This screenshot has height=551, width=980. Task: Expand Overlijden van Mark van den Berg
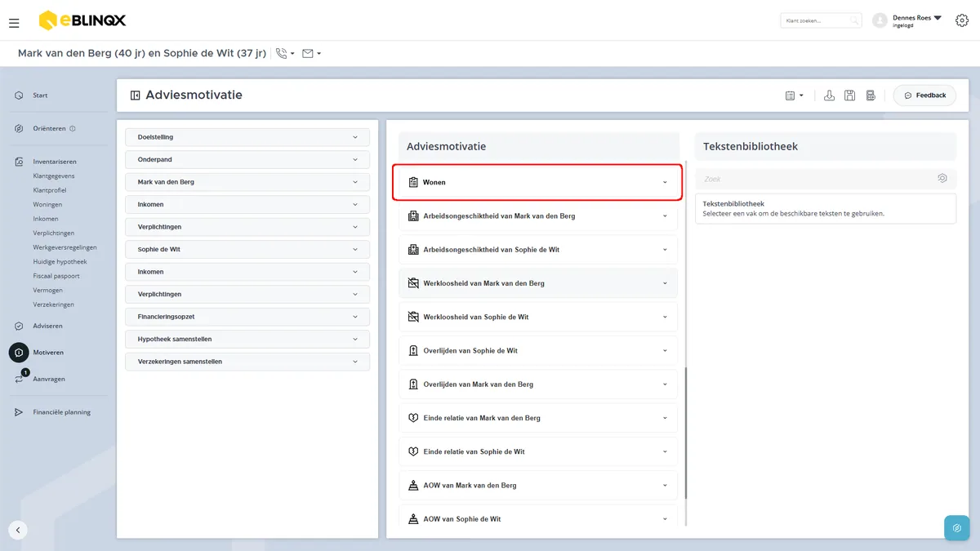pyautogui.click(x=538, y=384)
